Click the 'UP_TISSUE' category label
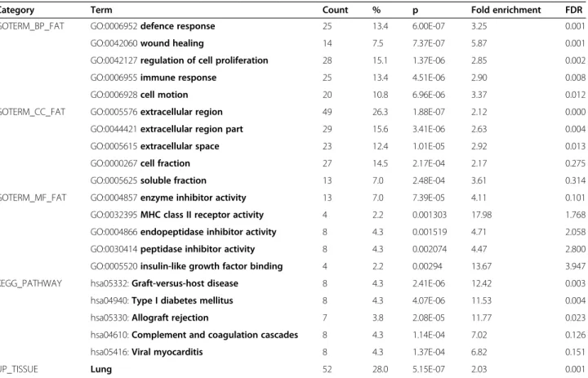The image size is (588, 378). pyautogui.click(x=19, y=369)
